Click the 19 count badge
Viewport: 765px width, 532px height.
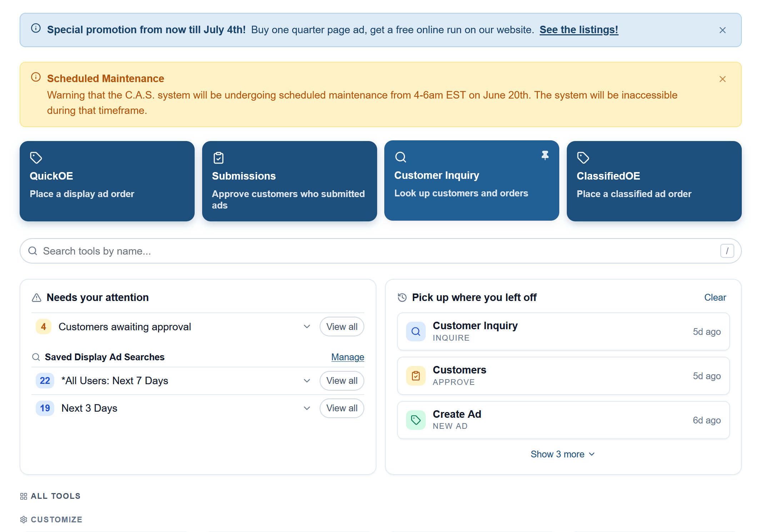(x=45, y=408)
